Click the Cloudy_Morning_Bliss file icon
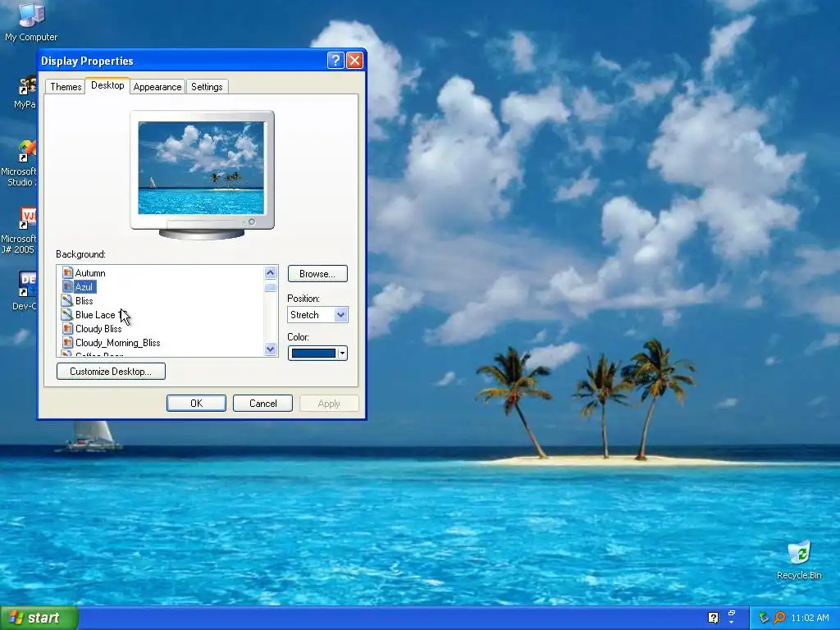840x630 pixels. 67,342
